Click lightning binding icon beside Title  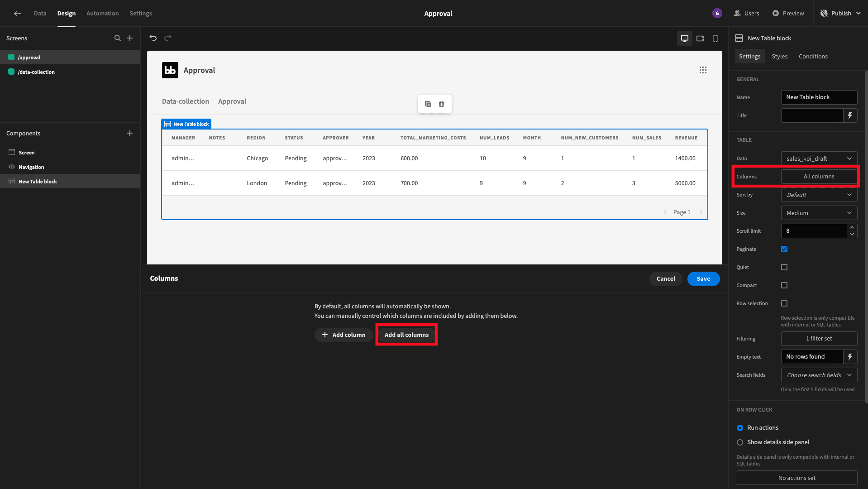click(850, 115)
